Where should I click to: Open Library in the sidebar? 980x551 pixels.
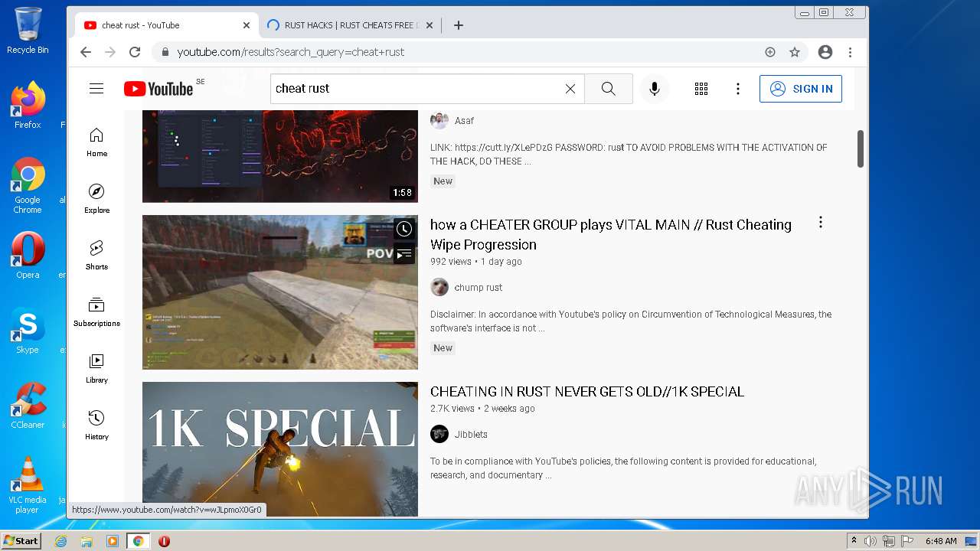click(96, 369)
